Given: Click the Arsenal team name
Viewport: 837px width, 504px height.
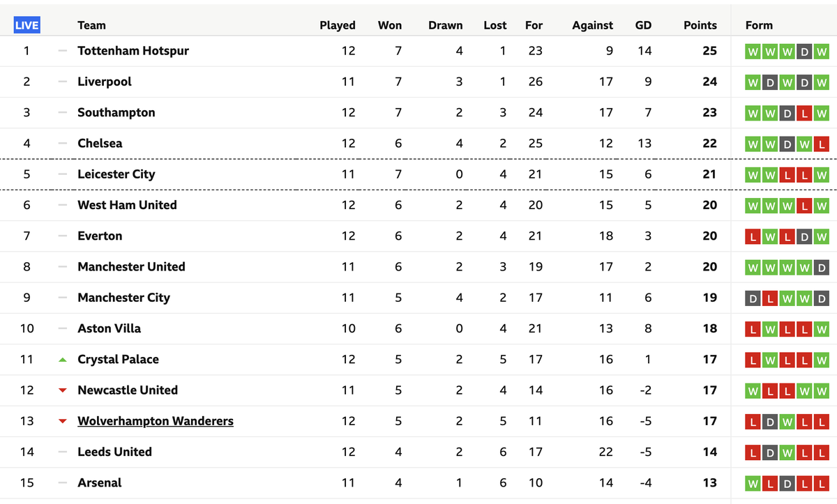Looking at the screenshot, I should pos(100,482).
